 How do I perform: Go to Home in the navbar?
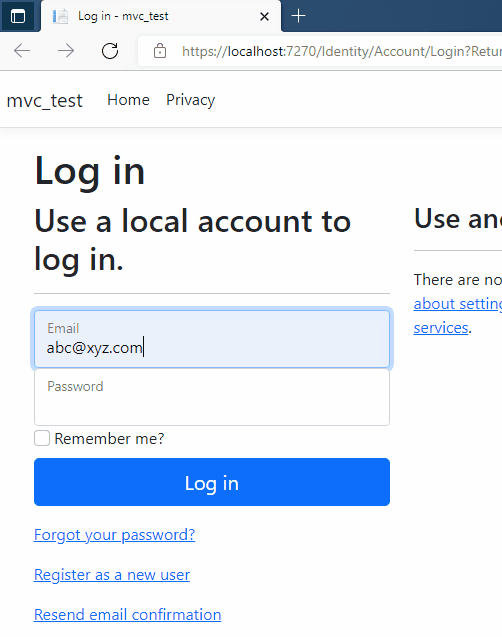(x=128, y=100)
